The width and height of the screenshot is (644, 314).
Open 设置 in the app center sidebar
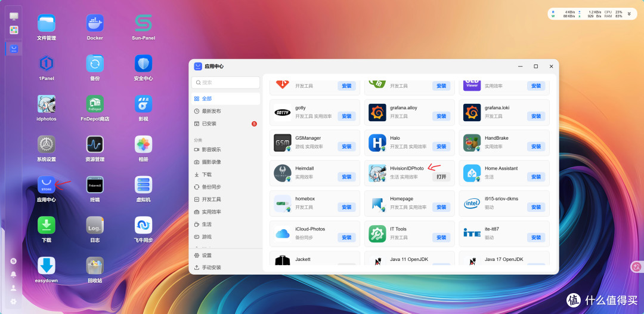click(225, 255)
